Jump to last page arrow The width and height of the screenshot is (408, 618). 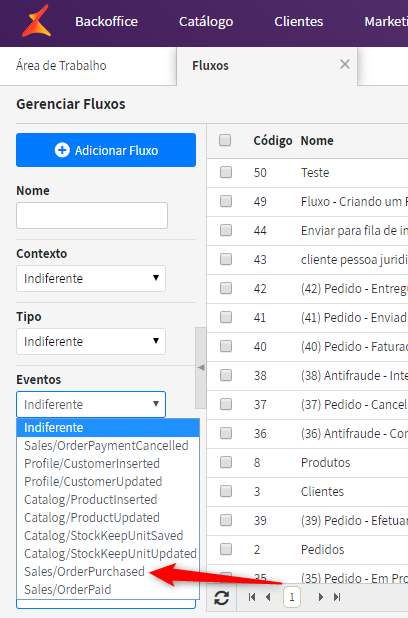337,597
